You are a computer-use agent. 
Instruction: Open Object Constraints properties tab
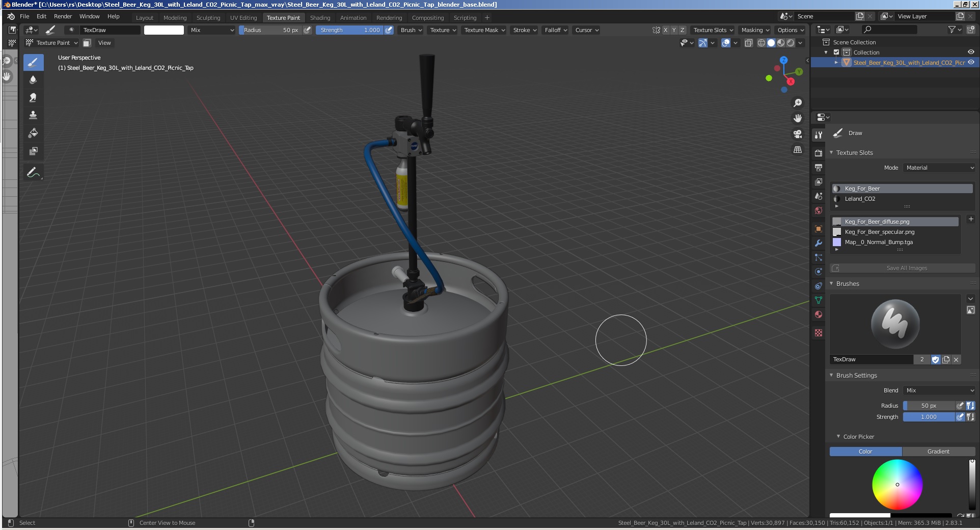[819, 286]
